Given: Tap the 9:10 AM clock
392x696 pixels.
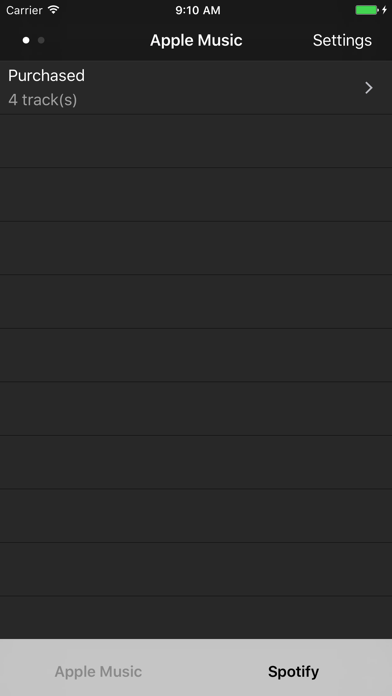Looking at the screenshot, I should coord(198,10).
